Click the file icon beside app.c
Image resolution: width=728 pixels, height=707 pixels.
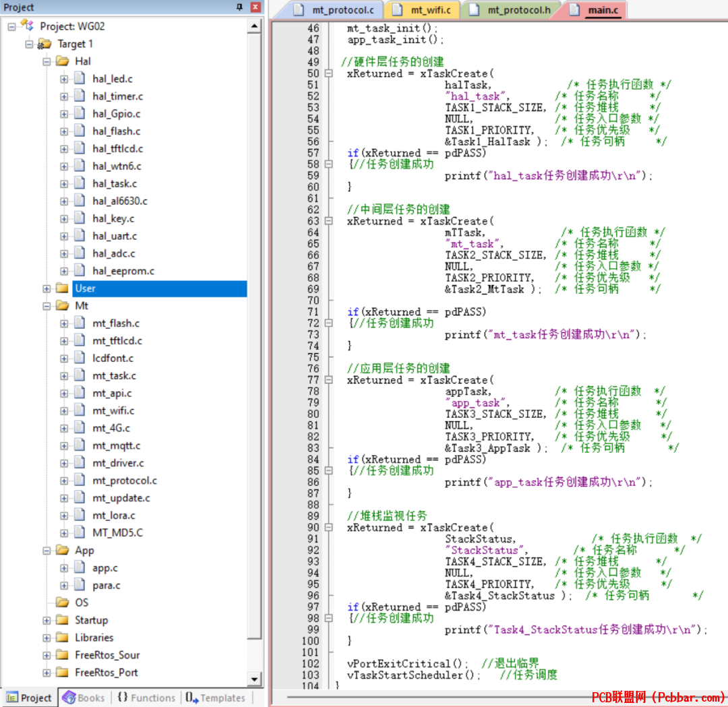click(x=80, y=567)
